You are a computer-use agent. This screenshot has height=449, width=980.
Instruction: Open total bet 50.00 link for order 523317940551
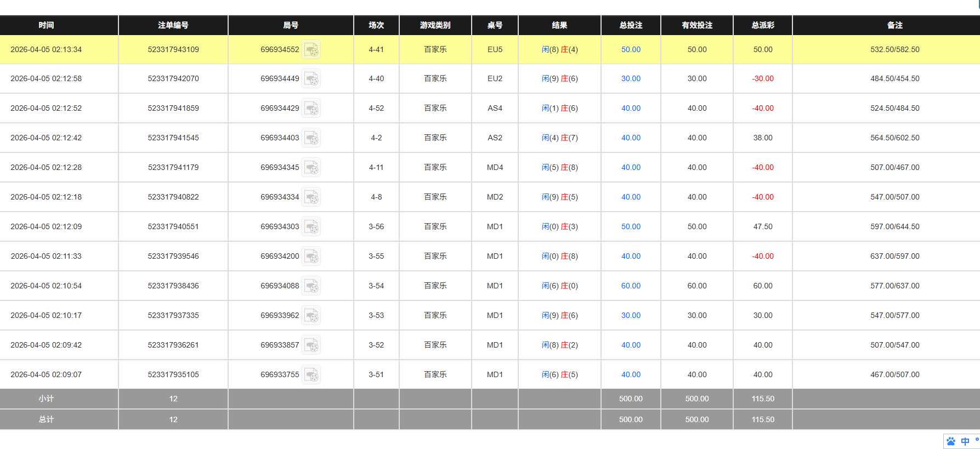click(631, 226)
